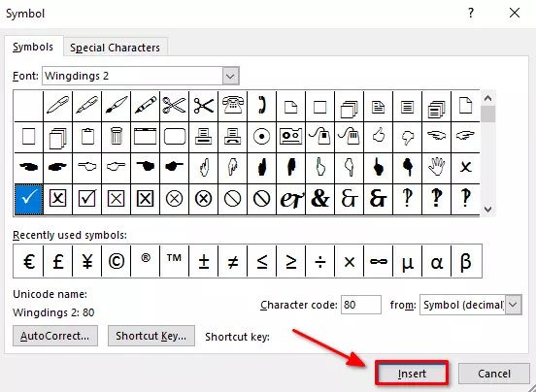Screen dimensions: 536x392
Task: Select the circled X symbol with thin outline
Action: tap(175, 198)
